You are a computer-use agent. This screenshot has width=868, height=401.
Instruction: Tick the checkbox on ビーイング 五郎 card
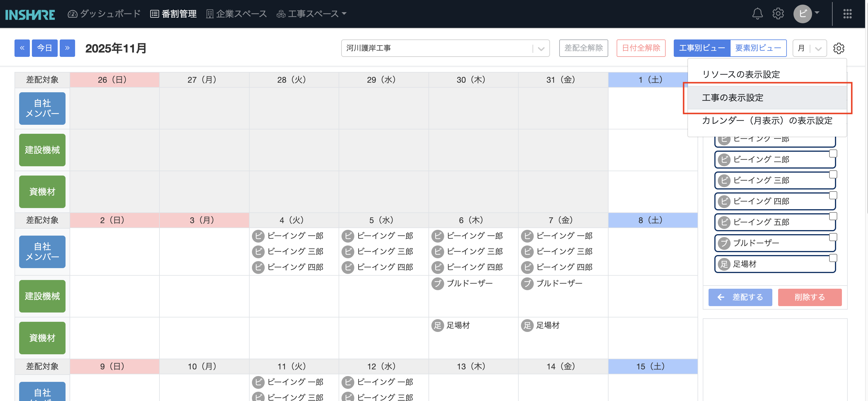point(833,216)
